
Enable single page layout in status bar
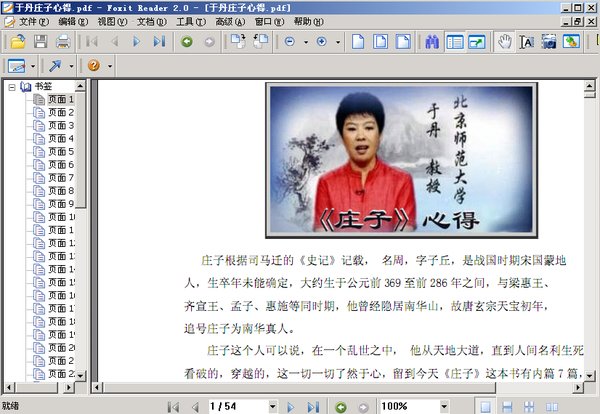pyautogui.click(x=485, y=407)
